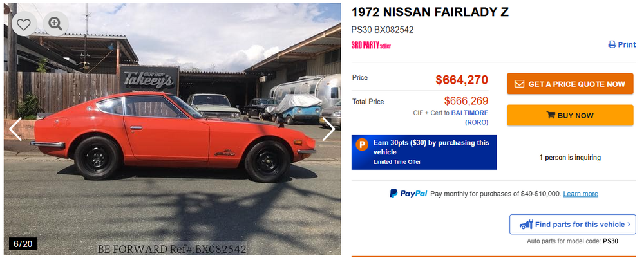Click the orange P points coin icon
Screen dimensions: 644x258
[362, 144]
